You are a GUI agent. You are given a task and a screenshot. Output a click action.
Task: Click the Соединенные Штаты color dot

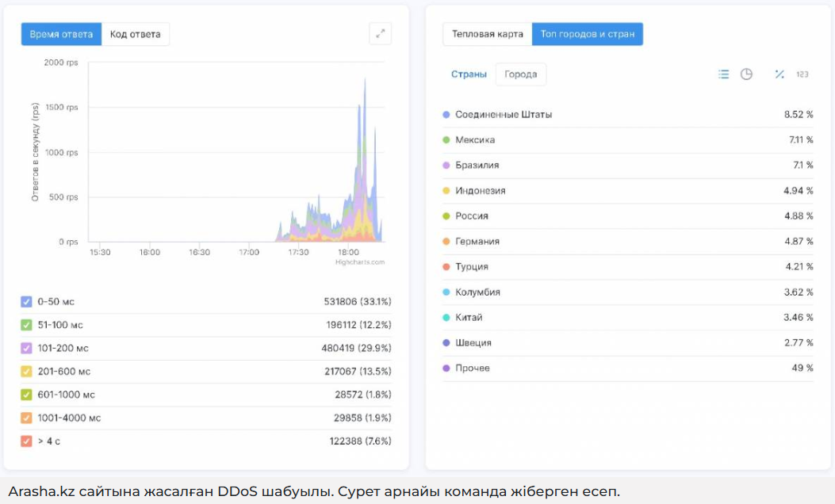tap(446, 115)
